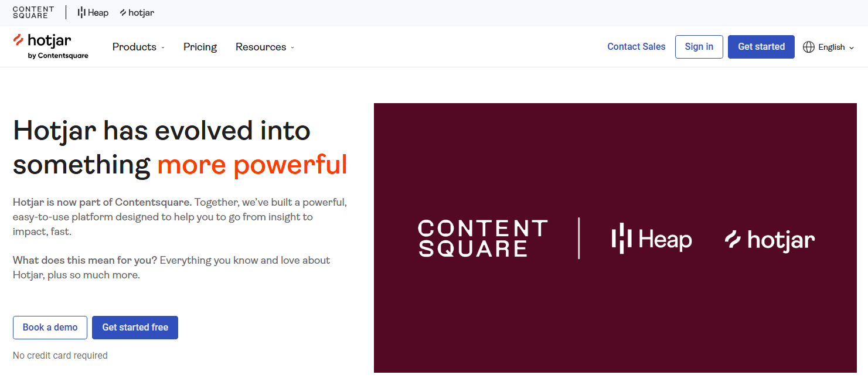Image resolution: width=868 pixels, height=378 pixels.
Task: Click the orange 'more powerful' headline text
Action: (x=252, y=165)
